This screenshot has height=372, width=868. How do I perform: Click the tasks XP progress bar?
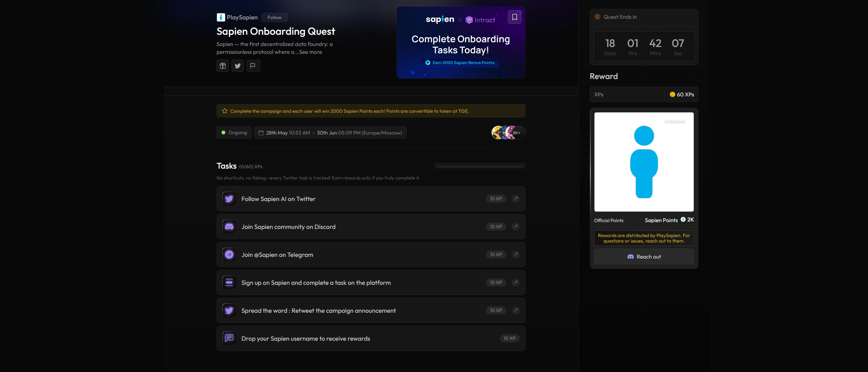(480, 167)
